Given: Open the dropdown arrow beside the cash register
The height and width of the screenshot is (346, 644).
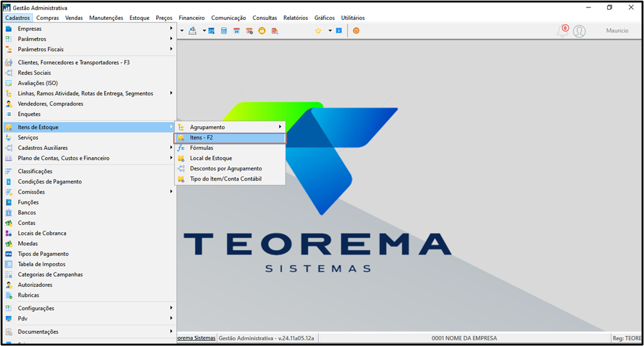Looking at the screenshot, I should click(x=204, y=30).
